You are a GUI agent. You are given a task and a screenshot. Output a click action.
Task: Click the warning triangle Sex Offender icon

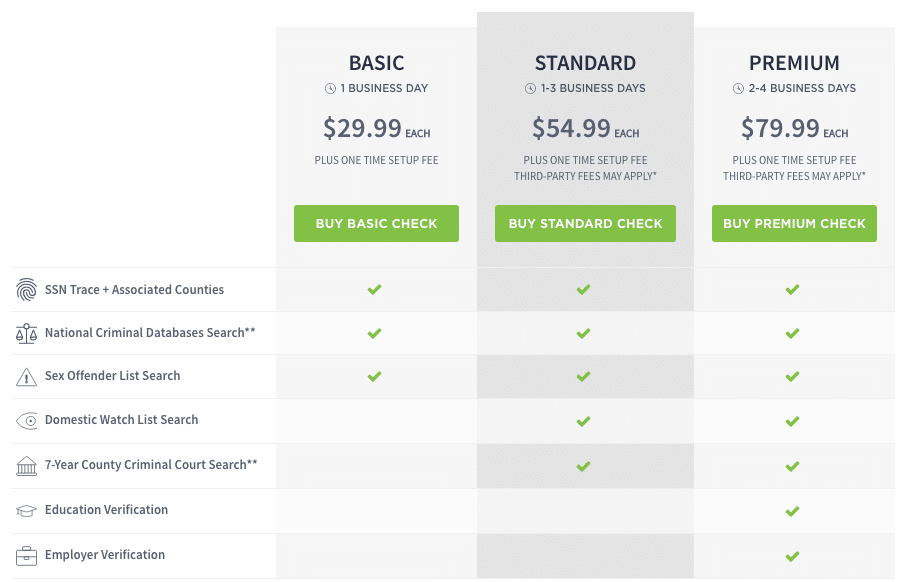pos(27,377)
